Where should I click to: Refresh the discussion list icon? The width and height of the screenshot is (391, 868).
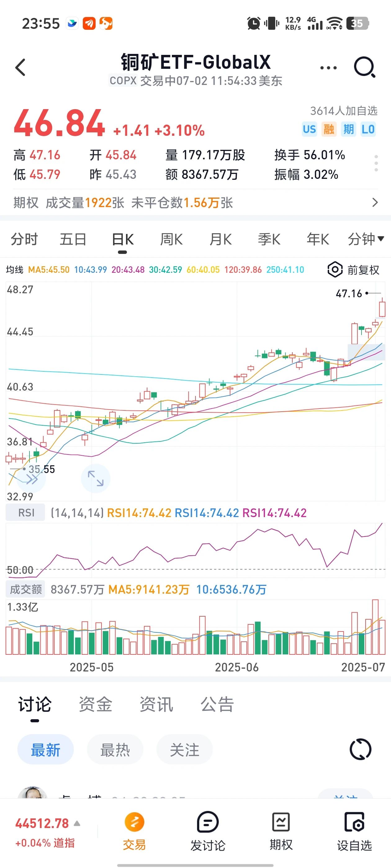tap(360, 749)
